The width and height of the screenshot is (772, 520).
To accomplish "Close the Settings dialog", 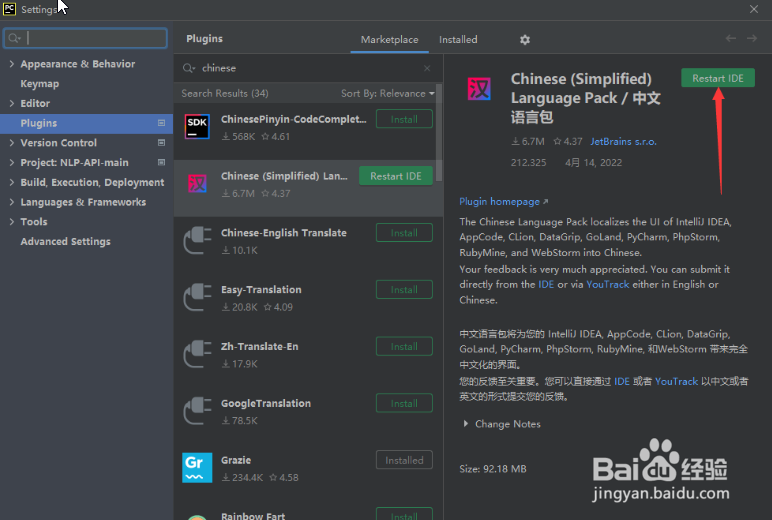I will [754, 9].
